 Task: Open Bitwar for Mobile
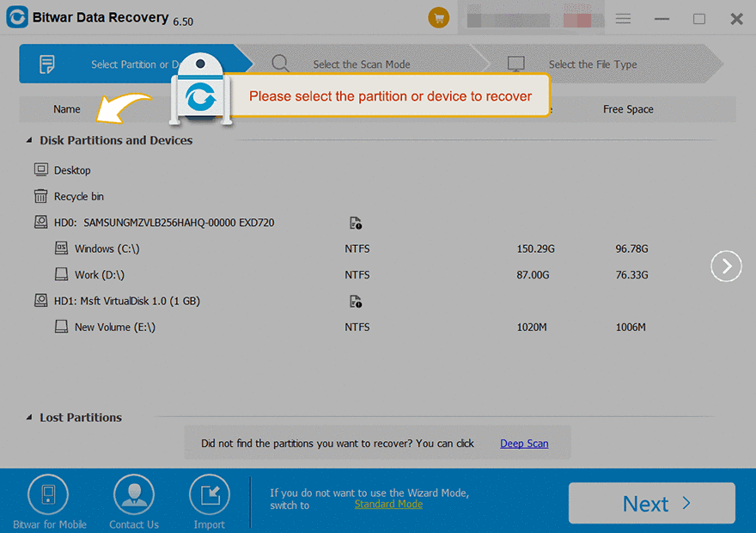[48, 495]
